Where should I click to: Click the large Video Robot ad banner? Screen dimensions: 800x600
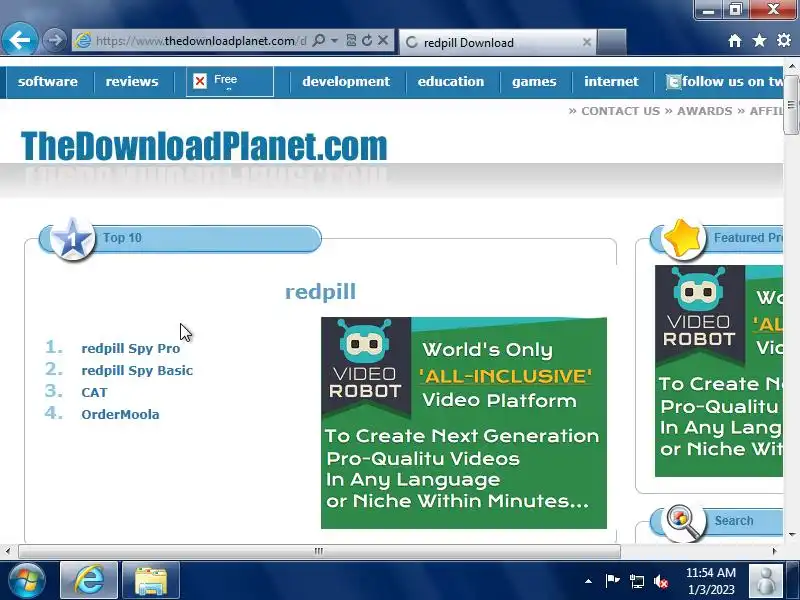pos(464,423)
